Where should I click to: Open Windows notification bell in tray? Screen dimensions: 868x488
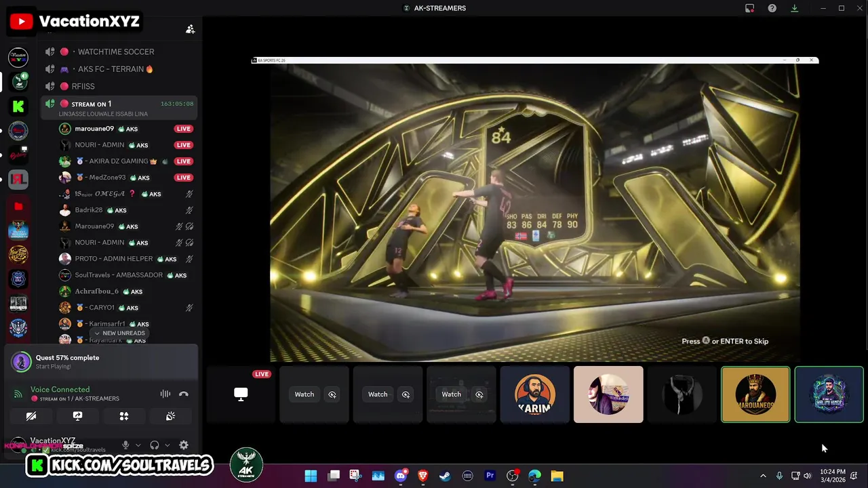(x=854, y=476)
